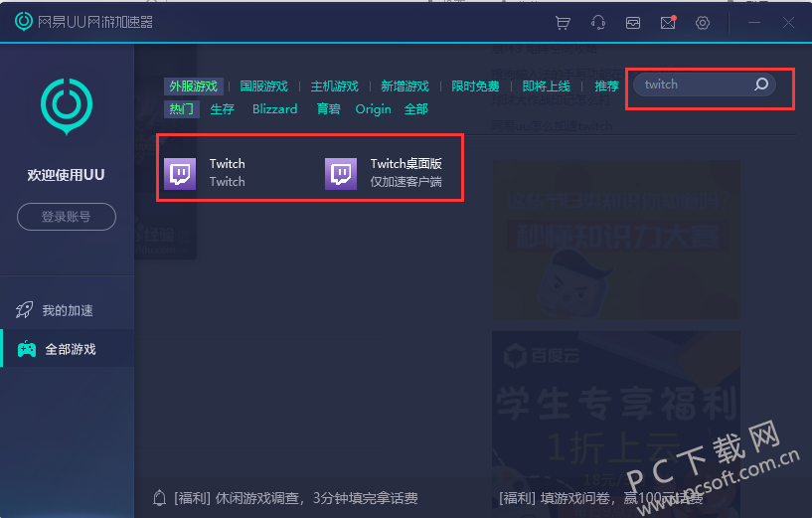Viewport: 812px width, 518px height.
Task: Select the Origin filter
Action: click(373, 109)
